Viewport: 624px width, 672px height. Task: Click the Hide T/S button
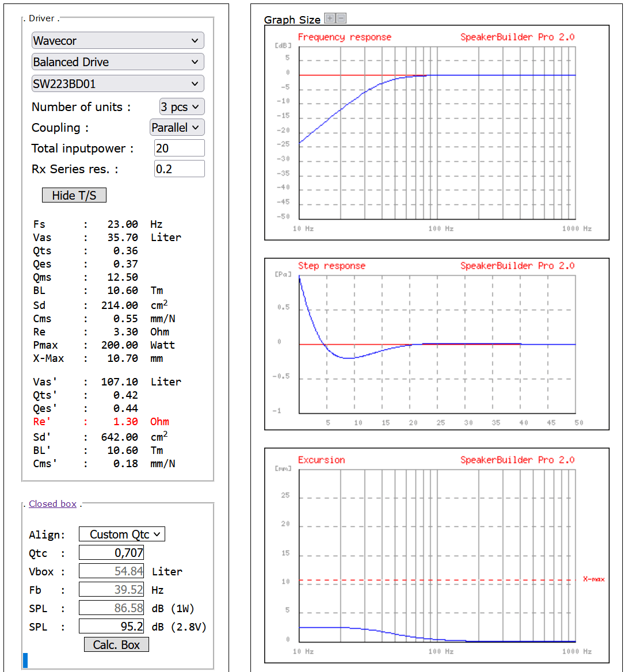(74, 196)
